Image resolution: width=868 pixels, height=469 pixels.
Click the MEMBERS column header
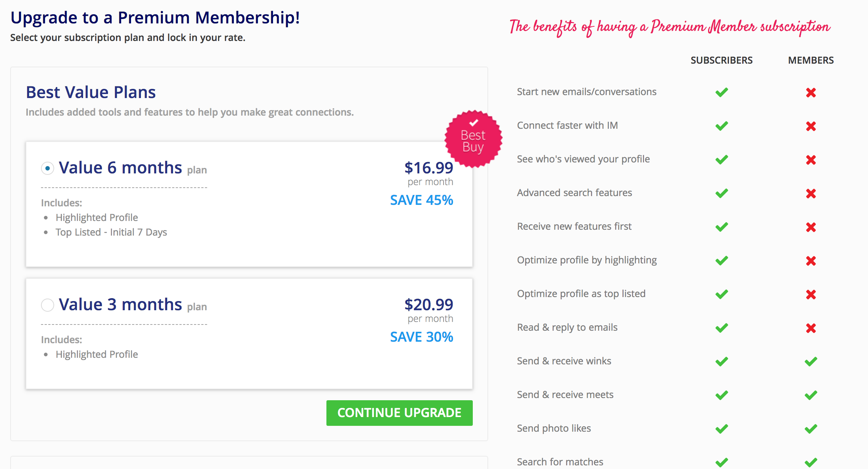pos(811,60)
